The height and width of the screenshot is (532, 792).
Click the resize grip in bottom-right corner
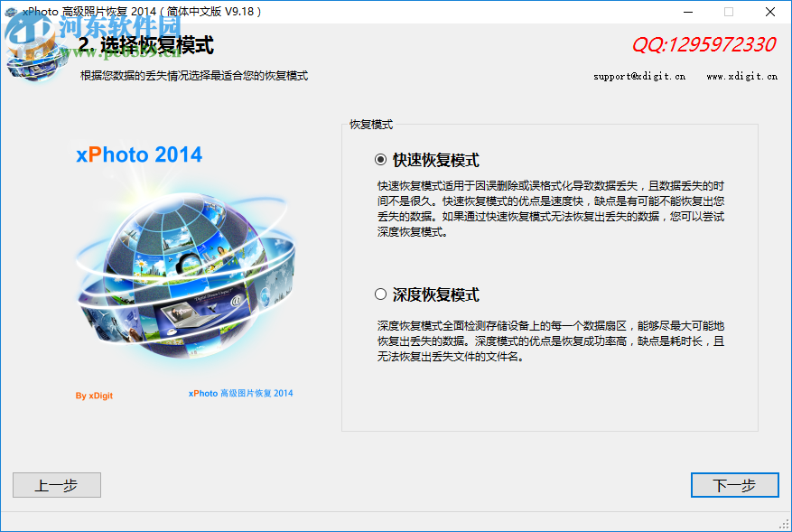[x=785, y=525]
